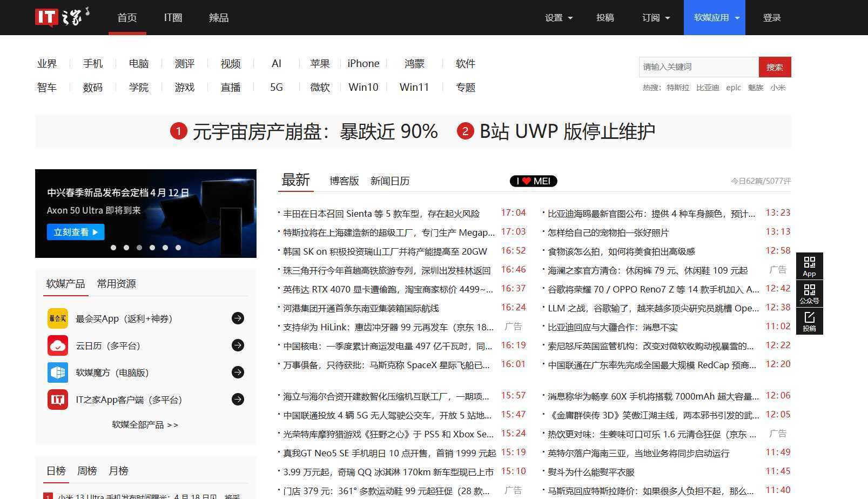Open news 河港集团开通首条东南亚集装箱国际航线
The image size is (868, 499).
(x=361, y=308)
